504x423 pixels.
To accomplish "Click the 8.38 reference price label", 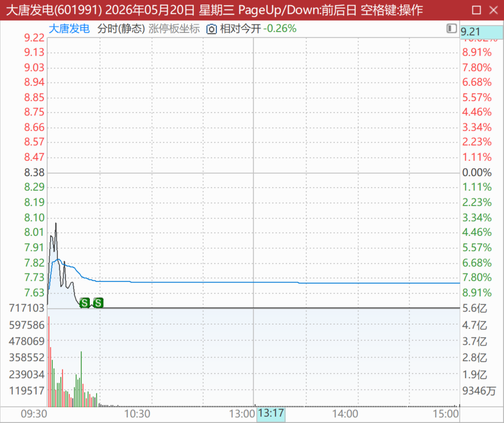I will (x=35, y=172).
